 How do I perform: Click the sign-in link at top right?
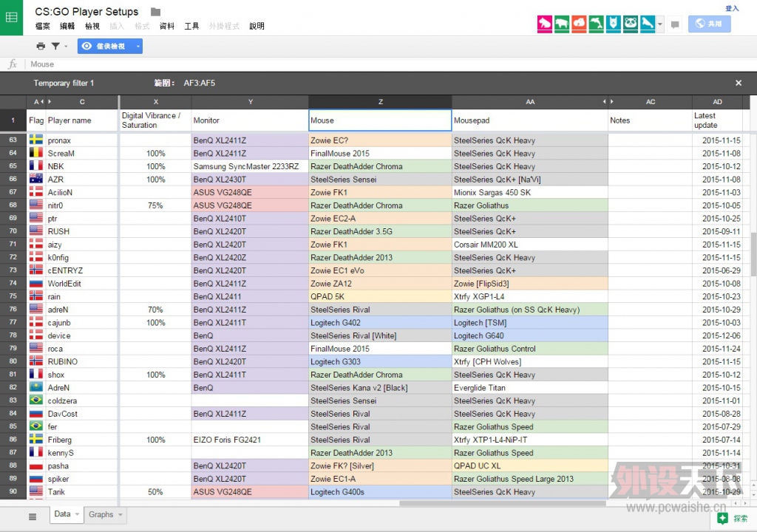pos(732,8)
